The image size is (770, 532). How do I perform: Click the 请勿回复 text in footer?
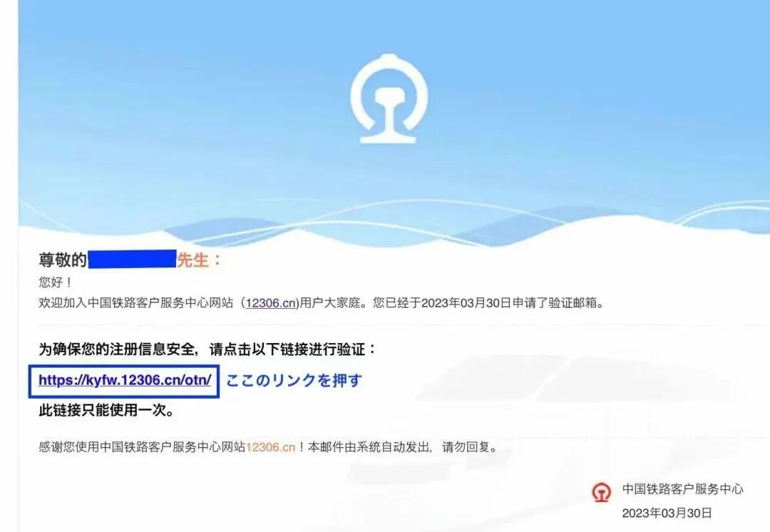[466, 447]
